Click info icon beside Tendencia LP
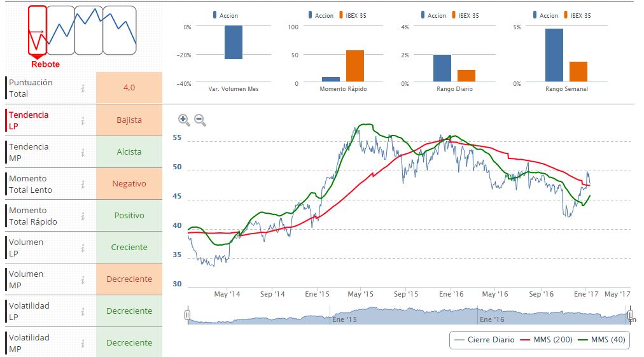This screenshot has height=357, width=644. [83, 120]
